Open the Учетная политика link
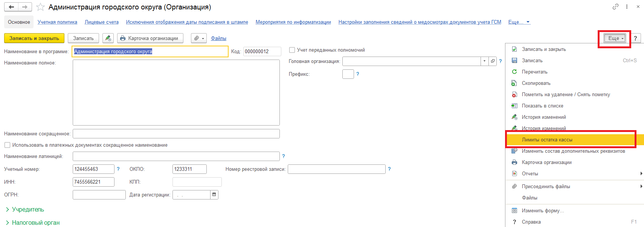The width and height of the screenshot is (644, 227). pyautogui.click(x=57, y=22)
